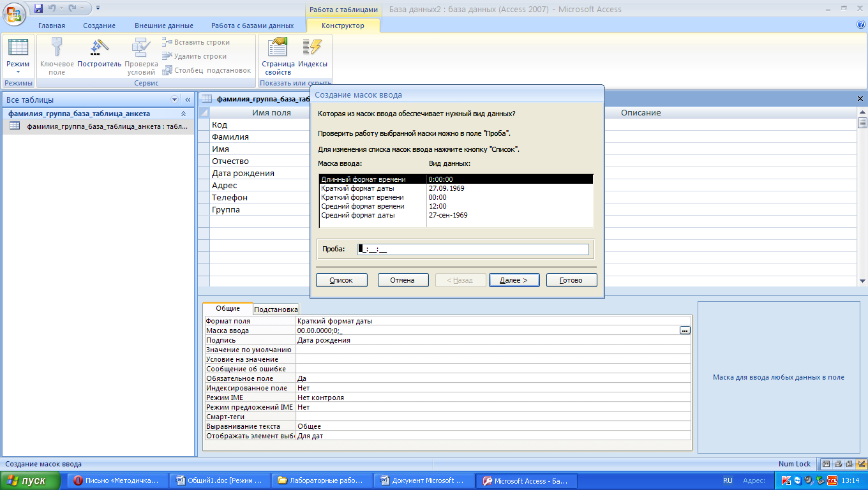Click the Формат поля property value
The width and height of the screenshot is (868, 490).
pos(493,321)
